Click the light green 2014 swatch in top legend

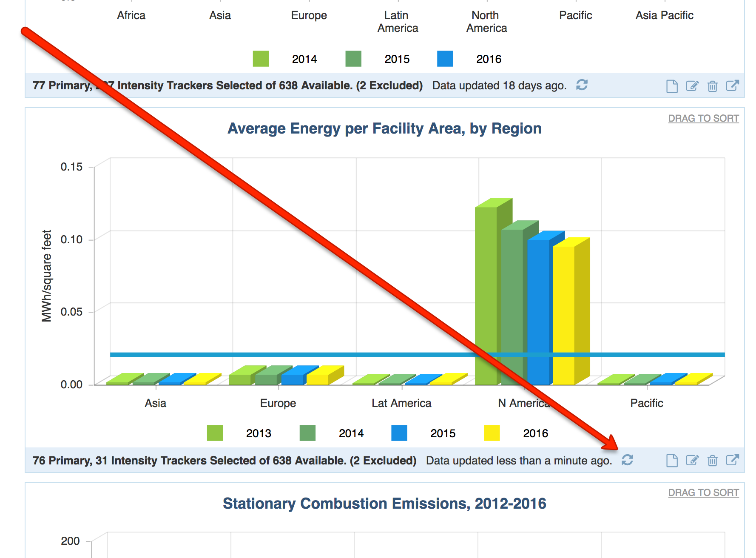tap(261, 59)
